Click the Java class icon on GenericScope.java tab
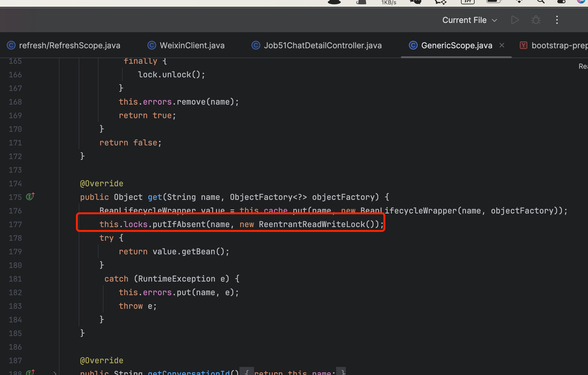Image resolution: width=588 pixels, height=375 pixels. [x=413, y=45]
